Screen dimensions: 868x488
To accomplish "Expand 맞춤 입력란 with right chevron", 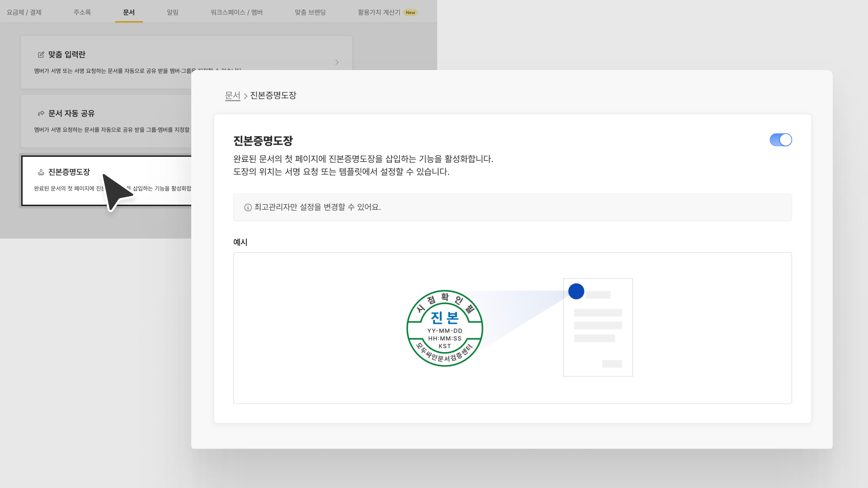I will point(337,62).
